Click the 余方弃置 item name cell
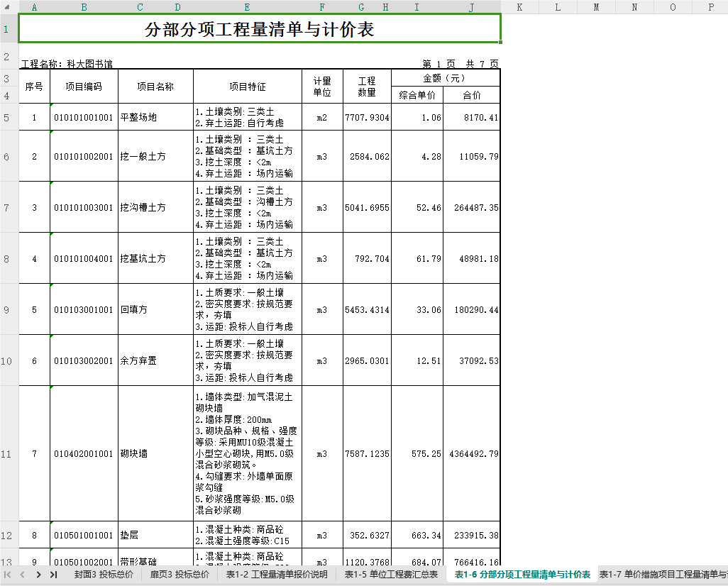Image resolution: width=728 pixels, height=586 pixels. 155,360
